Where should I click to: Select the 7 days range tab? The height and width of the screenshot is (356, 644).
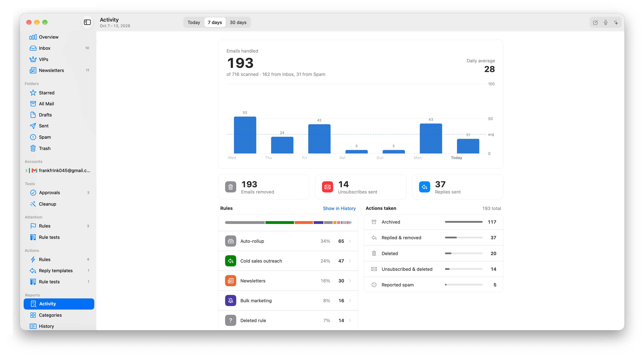[x=215, y=22]
